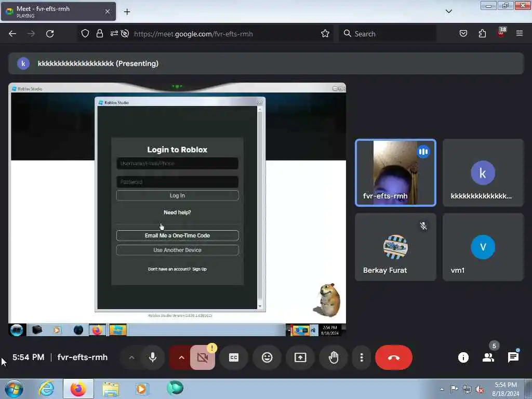
Task: Click the fvr-efts-rmh video tile
Action: tap(395, 172)
